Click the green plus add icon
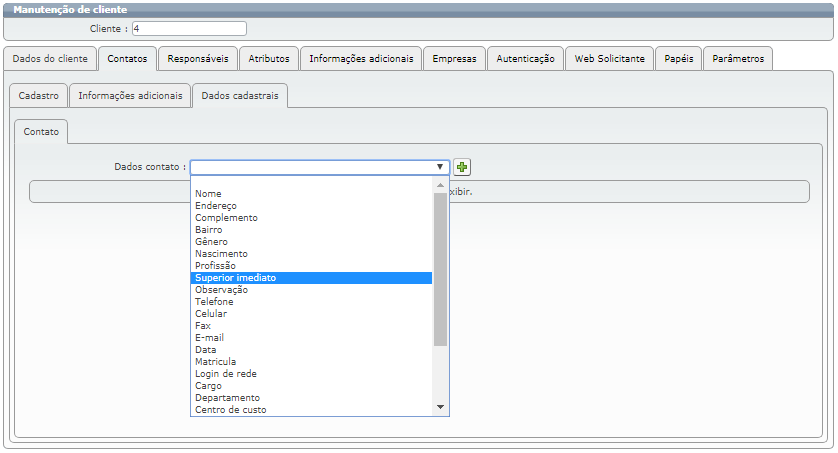 point(462,167)
